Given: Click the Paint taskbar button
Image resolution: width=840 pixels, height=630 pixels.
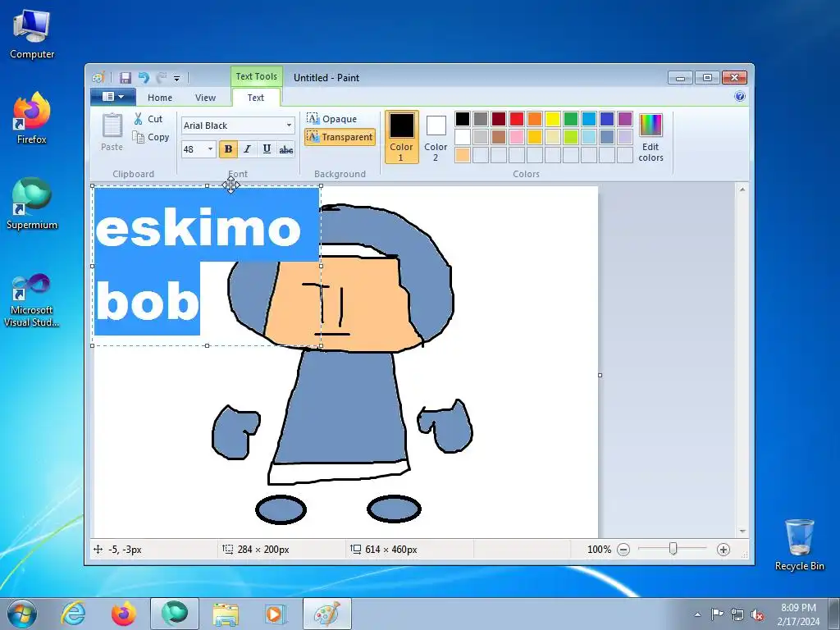Looking at the screenshot, I should (327, 614).
